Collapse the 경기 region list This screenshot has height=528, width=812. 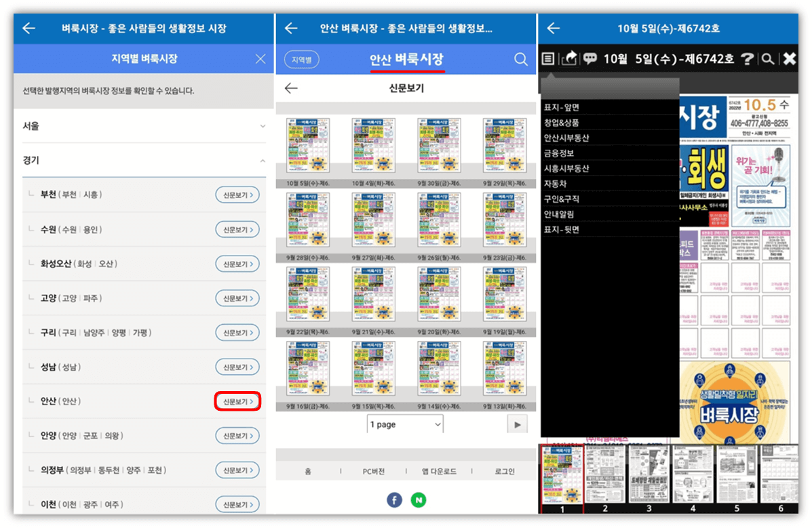[x=144, y=160]
